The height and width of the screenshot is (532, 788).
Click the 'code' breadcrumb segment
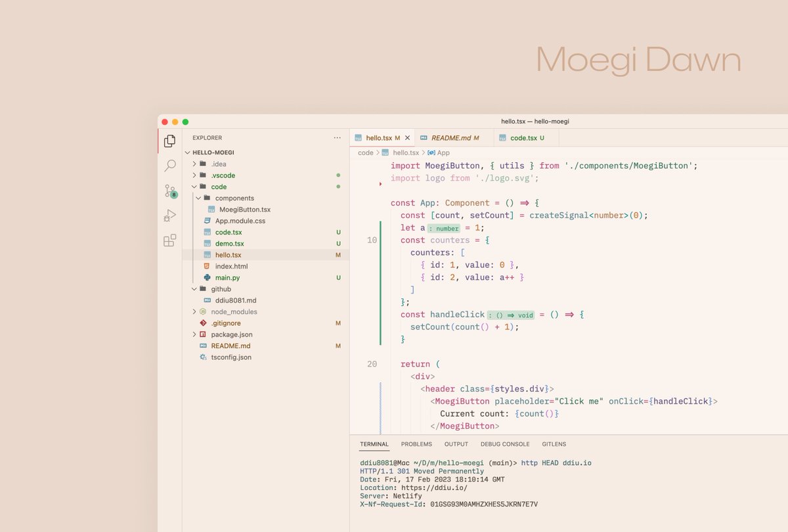366,152
